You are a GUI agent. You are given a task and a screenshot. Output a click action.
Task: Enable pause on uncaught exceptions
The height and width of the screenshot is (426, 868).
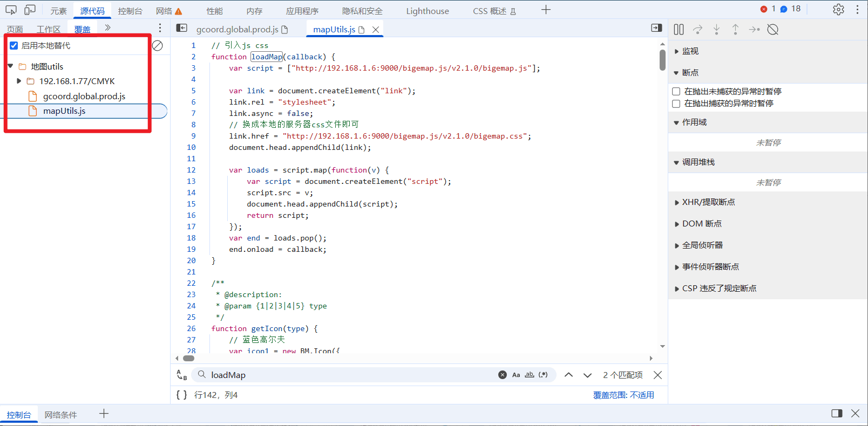(676, 92)
